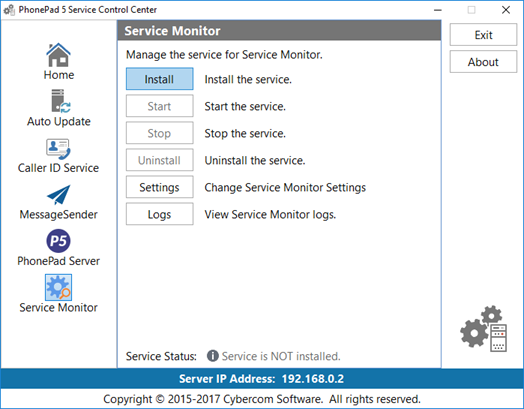Click the PhonePad Server sidebar label
The height and width of the screenshot is (409, 524).
[58, 261]
